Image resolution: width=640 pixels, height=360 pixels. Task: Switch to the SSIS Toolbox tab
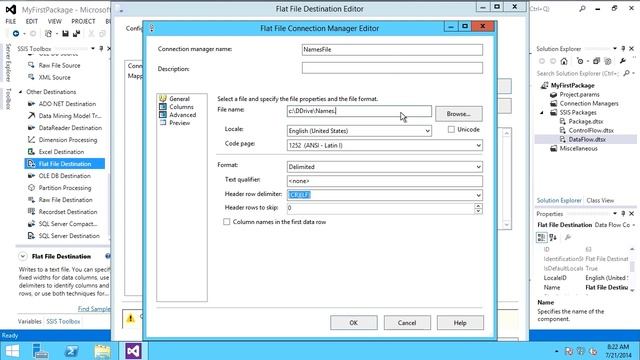(x=63, y=321)
